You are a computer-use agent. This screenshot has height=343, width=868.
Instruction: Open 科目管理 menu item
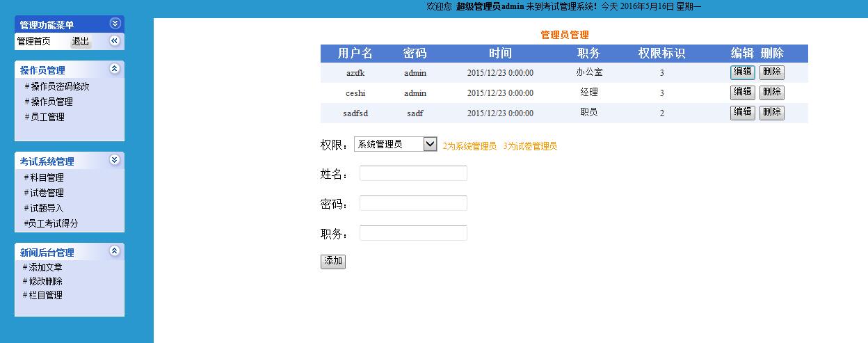pos(47,177)
